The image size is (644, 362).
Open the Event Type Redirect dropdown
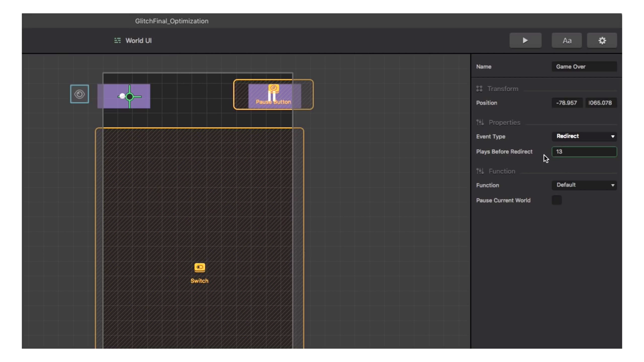(584, 136)
